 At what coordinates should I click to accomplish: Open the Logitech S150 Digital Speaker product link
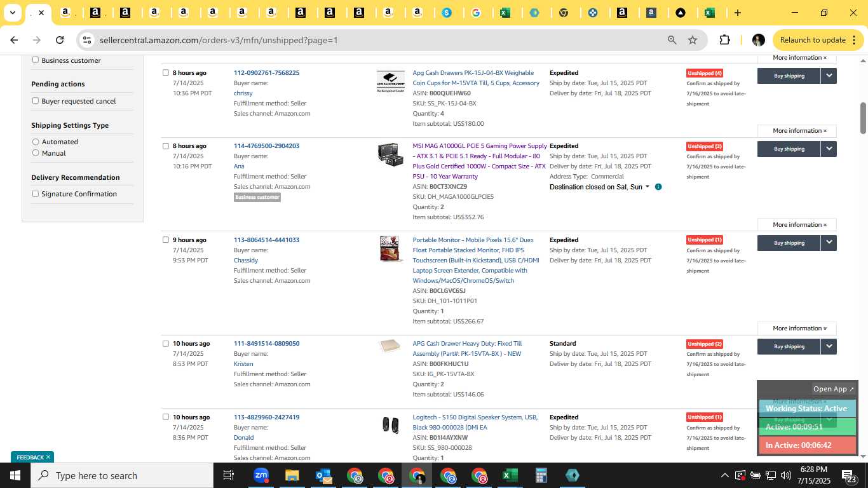(x=475, y=422)
